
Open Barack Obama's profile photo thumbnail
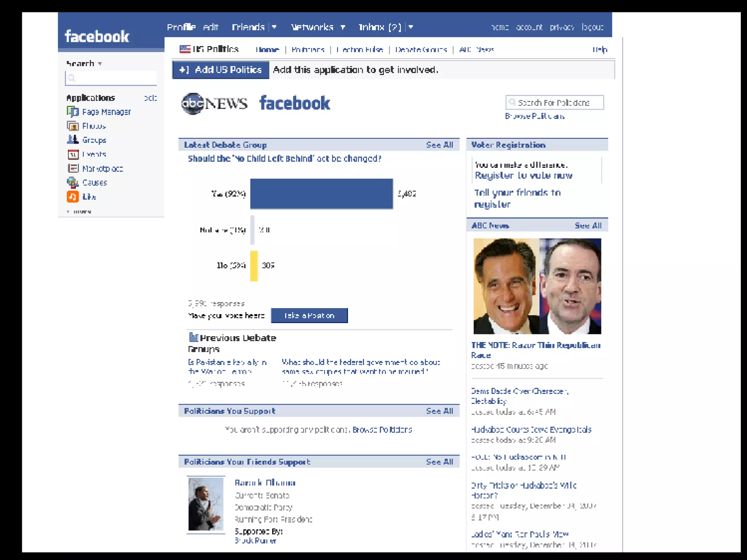(206, 505)
